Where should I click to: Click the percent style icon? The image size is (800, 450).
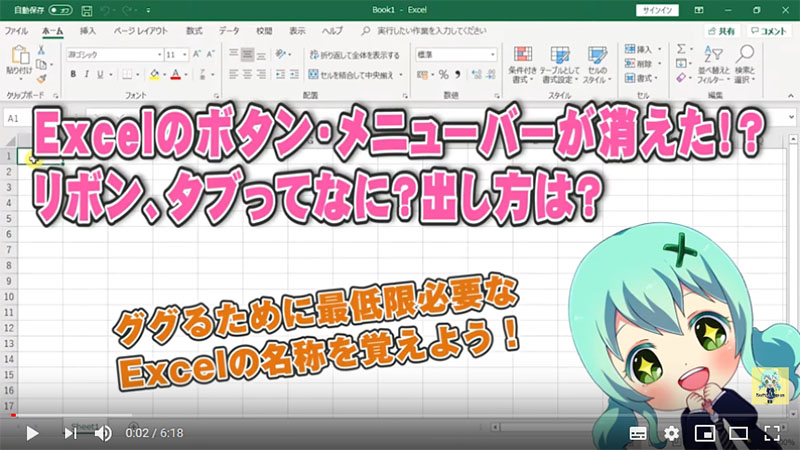click(x=443, y=75)
